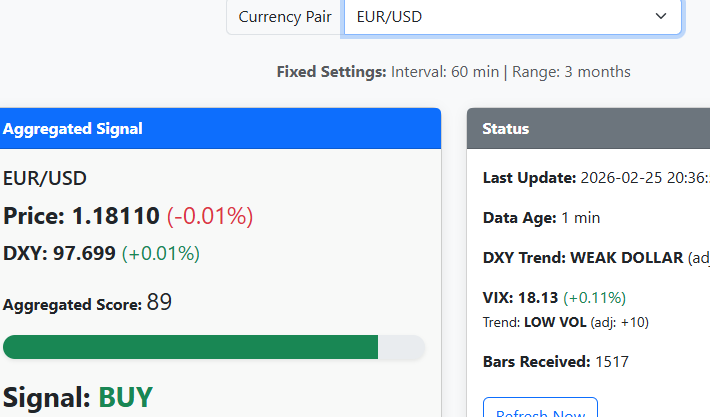Click the Aggregated Signal card header
This screenshot has height=417, width=710.
coord(220,129)
